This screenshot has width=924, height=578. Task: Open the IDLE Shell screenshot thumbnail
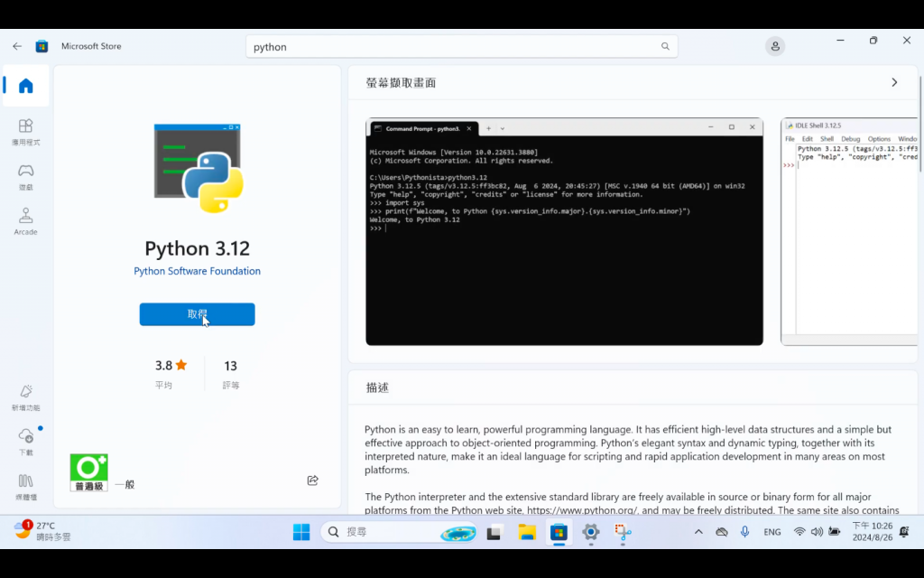pos(850,231)
